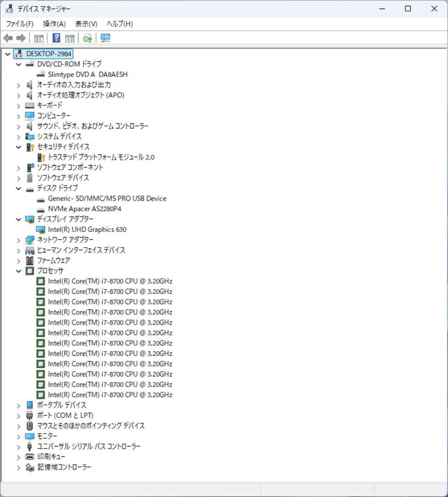Scan for hardware changes via toolbar icon
Screen dimensions: 448x497
87,38
